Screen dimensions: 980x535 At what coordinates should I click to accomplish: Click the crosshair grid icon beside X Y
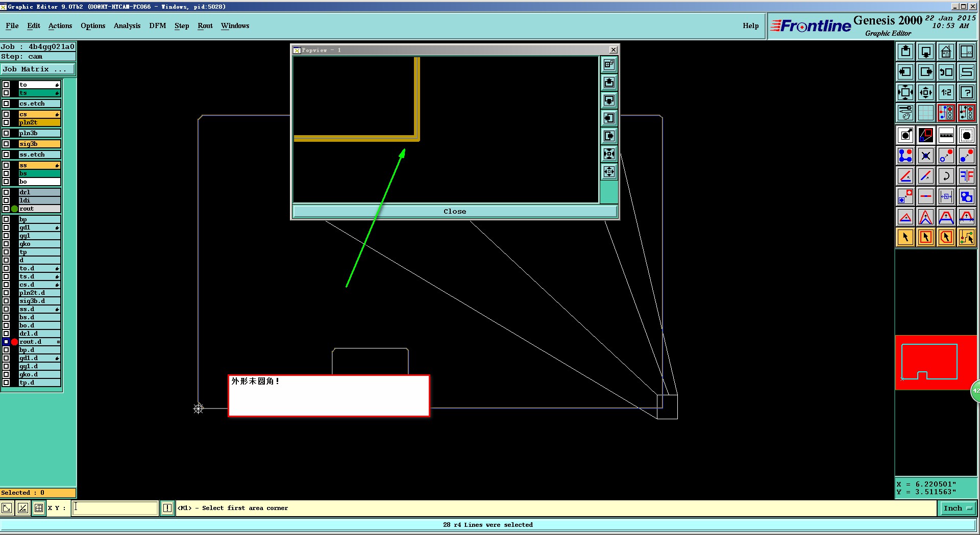pos(39,508)
